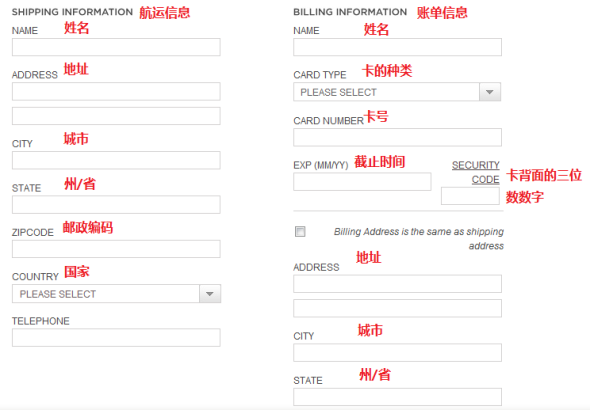Focus the billing CITY input field
Screen dimensions: 590x410
(x=397, y=352)
